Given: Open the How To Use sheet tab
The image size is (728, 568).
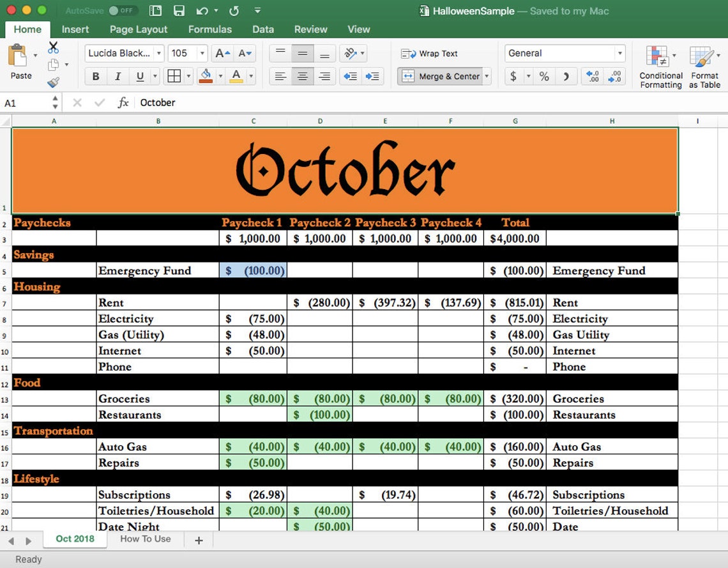Looking at the screenshot, I should [146, 539].
